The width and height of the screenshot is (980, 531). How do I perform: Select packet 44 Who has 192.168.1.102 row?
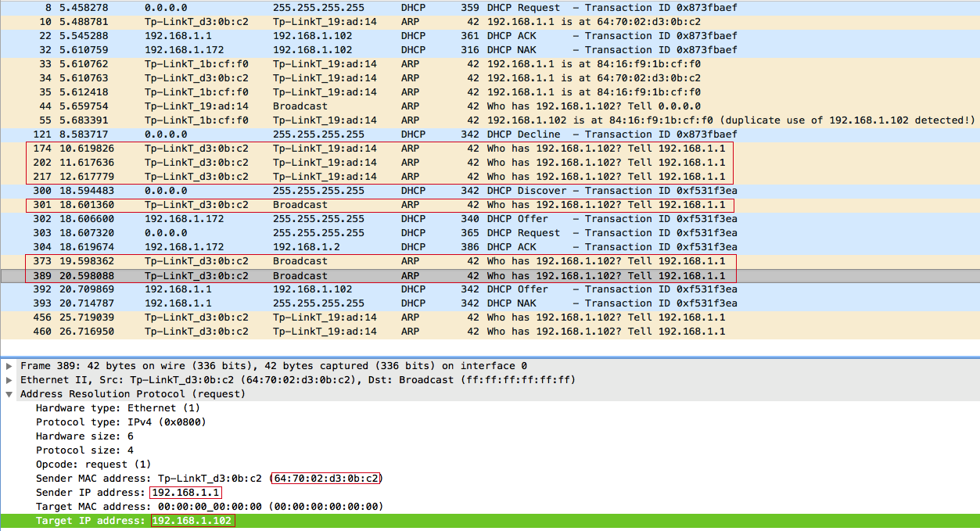[490, 106]
